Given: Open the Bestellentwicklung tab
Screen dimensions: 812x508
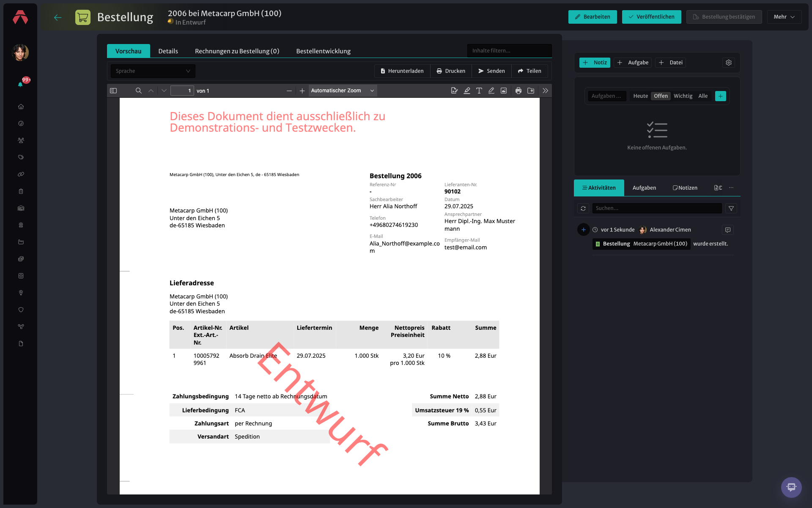Looking at the screenshot, I should coord(323,51).
